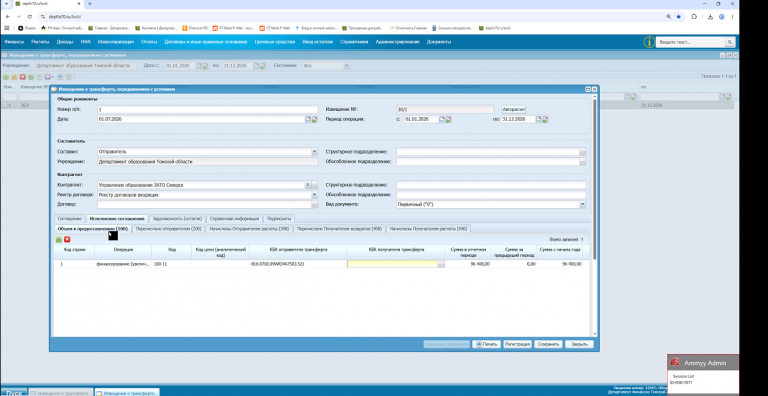Open browser extensions icon
This screenshot has width=768, height=396.
(694, 17)
